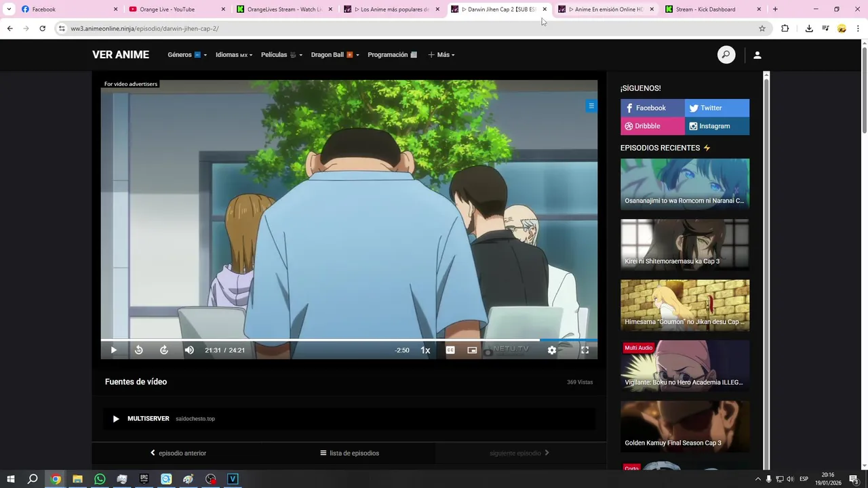
Task: Open the Instagram social button
Action: [717, 126]
